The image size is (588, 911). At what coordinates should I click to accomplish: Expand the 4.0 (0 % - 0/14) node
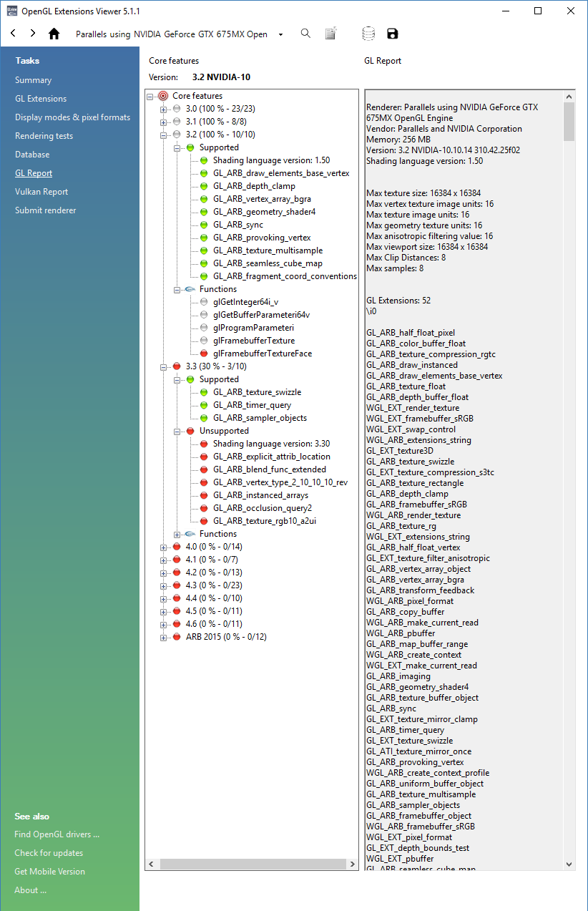[x=164, y=547]
